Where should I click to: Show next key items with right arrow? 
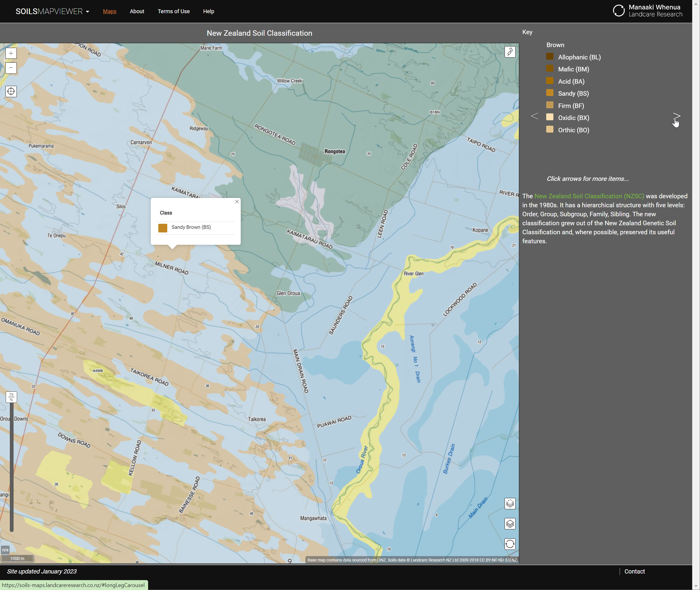(676, 116)
